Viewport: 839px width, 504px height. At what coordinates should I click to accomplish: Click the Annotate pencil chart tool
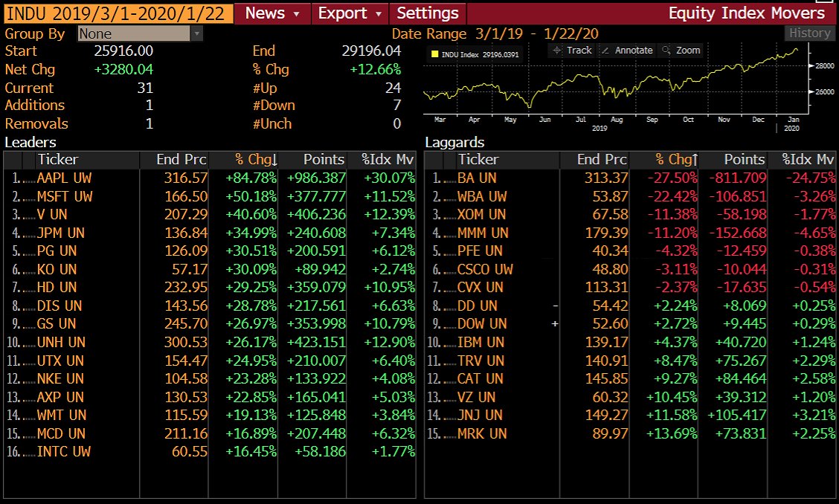pos(627,51)
